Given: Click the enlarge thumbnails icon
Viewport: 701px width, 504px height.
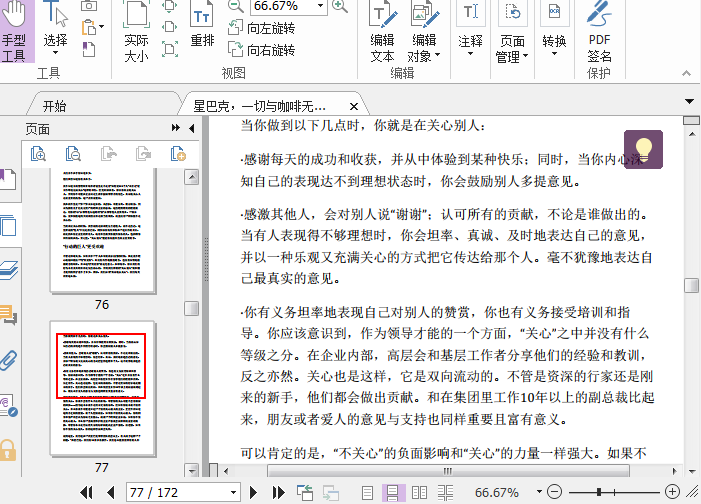Looking at the screenshot, I should click(38, 154).
